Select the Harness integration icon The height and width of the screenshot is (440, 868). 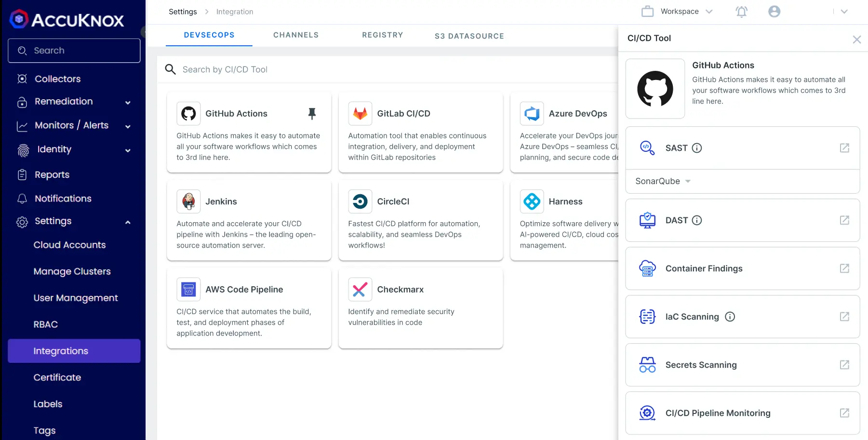(x=532, y=201)
